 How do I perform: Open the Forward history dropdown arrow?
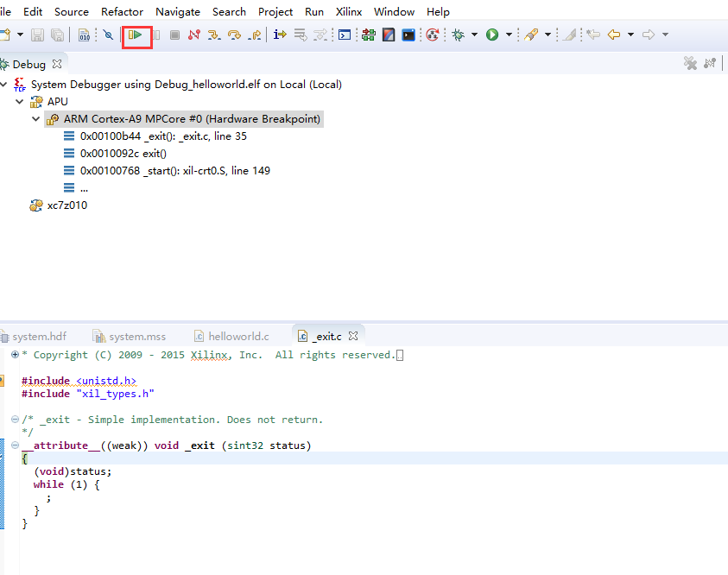(x=665, y=35)
